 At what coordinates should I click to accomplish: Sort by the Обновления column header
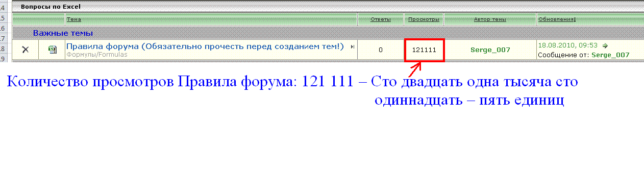coord(556,19)
